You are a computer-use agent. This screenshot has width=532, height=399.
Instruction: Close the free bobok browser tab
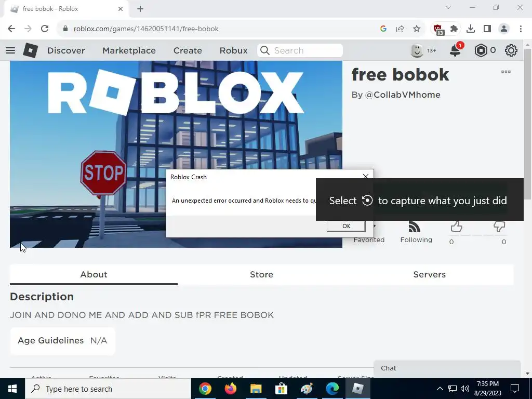(x=121, y=9)
